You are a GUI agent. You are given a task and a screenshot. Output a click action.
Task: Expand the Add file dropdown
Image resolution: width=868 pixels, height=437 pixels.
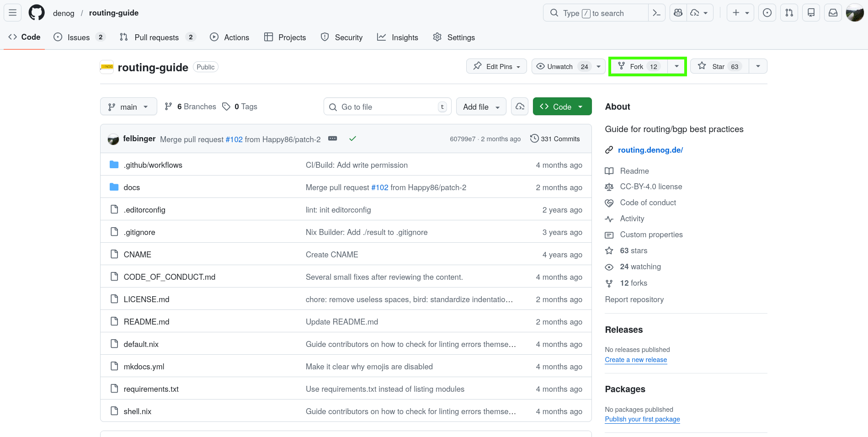pos(481,107)
